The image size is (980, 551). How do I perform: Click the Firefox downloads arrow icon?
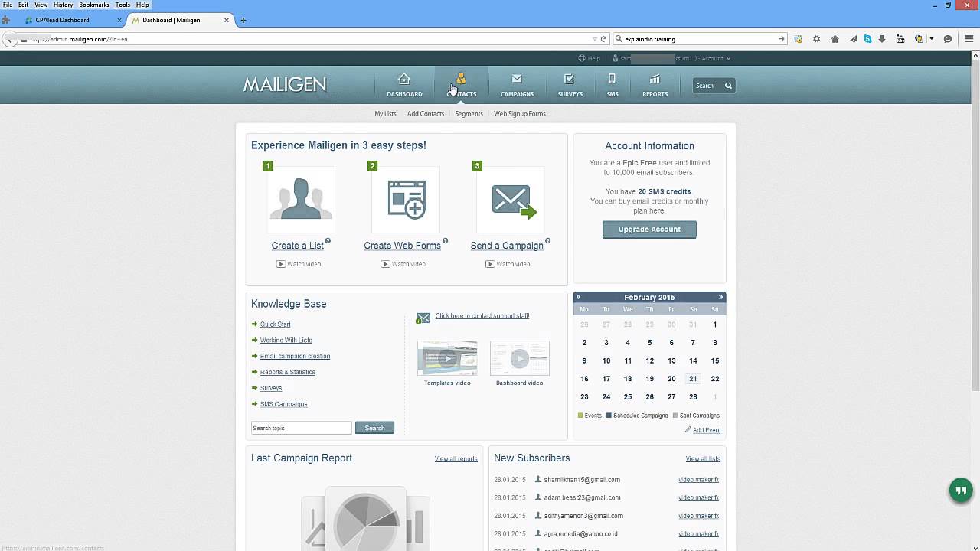[x=882, y=39]
